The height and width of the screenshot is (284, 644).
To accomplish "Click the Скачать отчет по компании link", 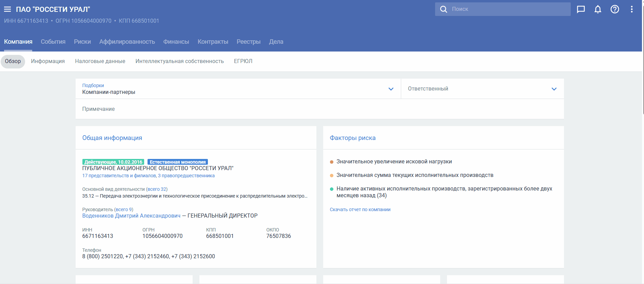I will [360, 209].
